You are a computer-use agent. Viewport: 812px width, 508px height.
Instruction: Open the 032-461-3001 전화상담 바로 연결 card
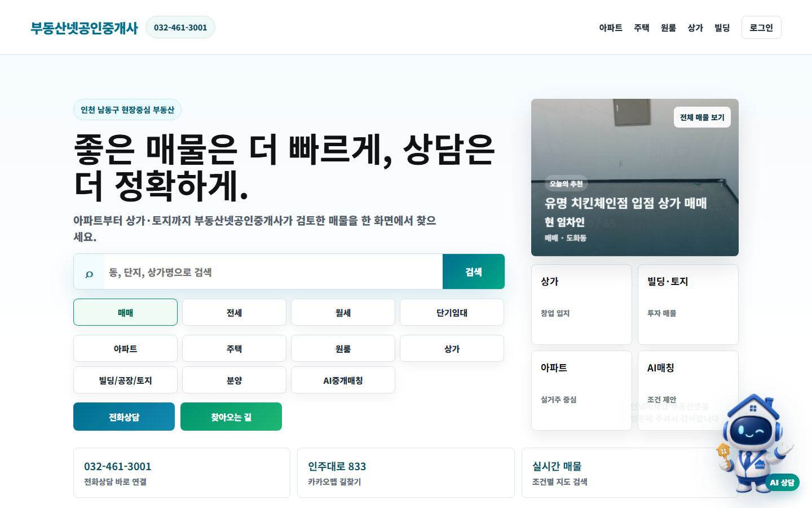(182, 472)
